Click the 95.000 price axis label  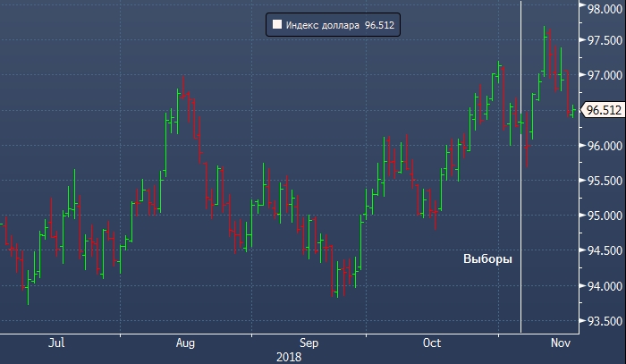605,216
